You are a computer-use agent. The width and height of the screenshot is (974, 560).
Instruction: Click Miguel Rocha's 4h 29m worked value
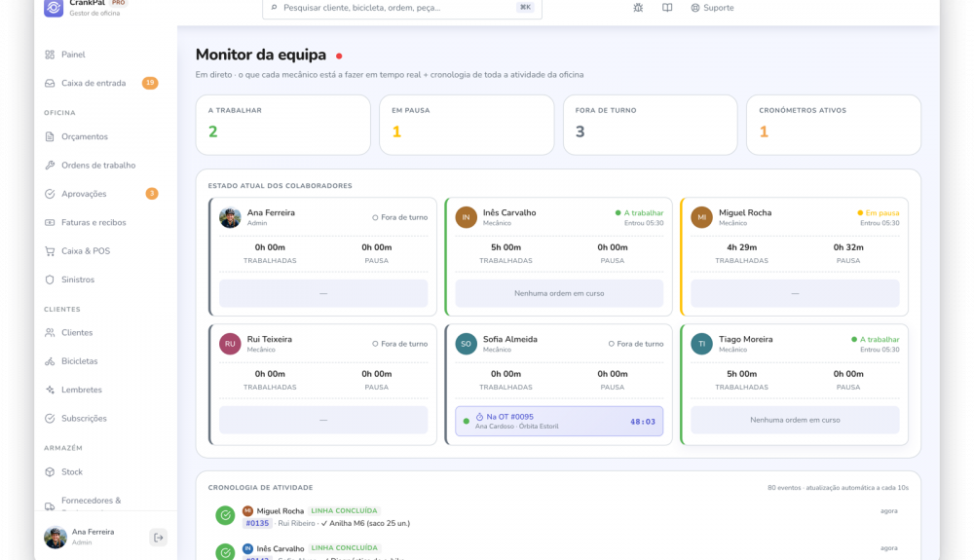click(741, 247)
